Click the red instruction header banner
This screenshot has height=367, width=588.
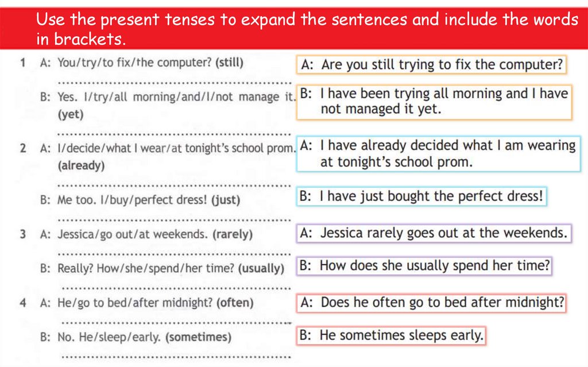pos(294,29)
